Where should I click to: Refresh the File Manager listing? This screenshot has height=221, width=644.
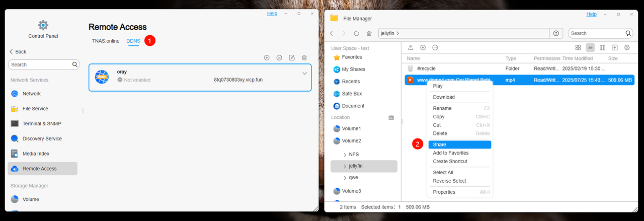click(356, 33)
